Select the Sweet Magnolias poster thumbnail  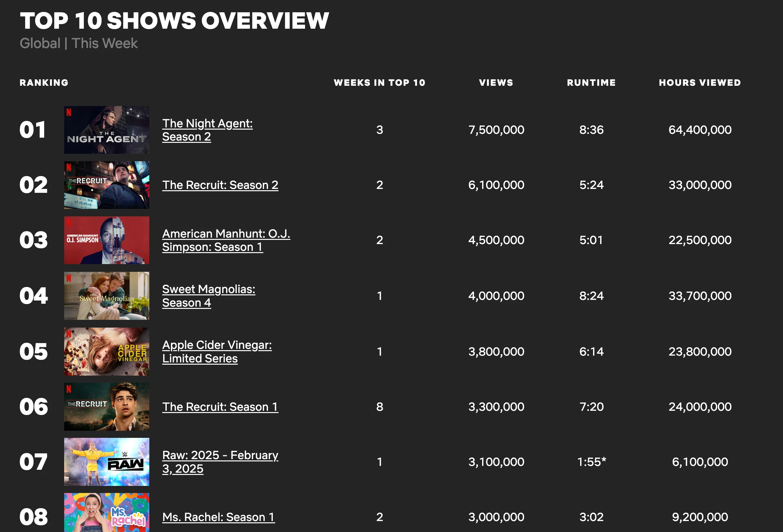106,296
